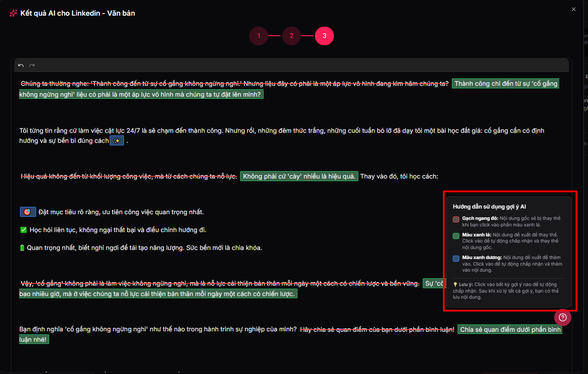The width and height of the screenshot is (588, 374).
Task: Click the undo arrow icon
Action: point(21,65)
